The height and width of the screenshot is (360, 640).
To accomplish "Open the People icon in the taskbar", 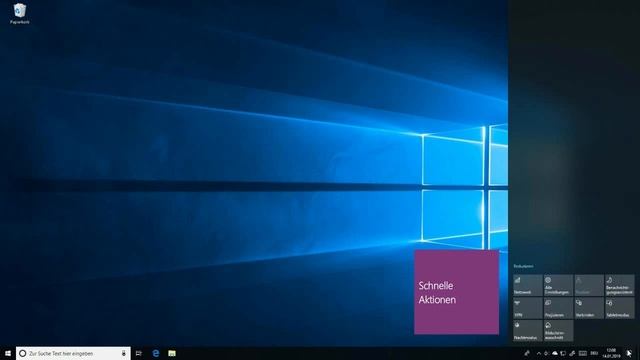I will (x=527, y=353).
